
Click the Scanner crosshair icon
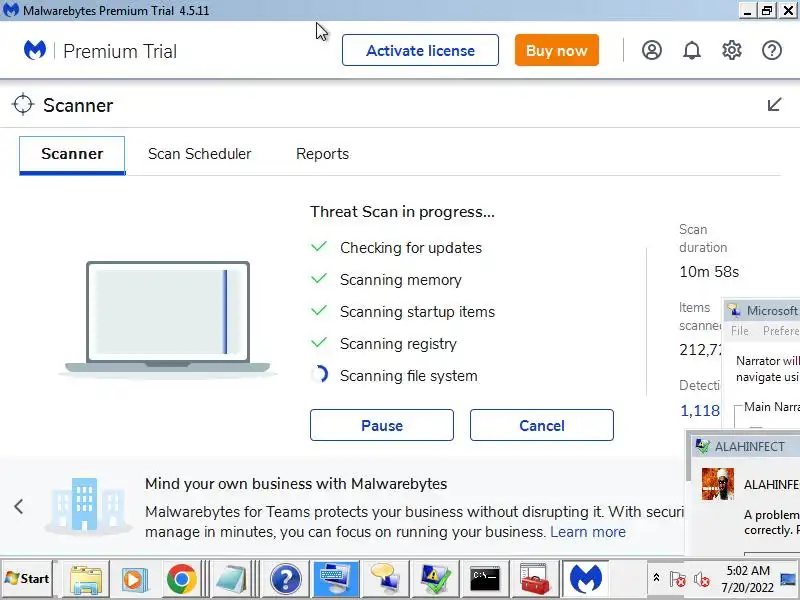click(23, 105)
